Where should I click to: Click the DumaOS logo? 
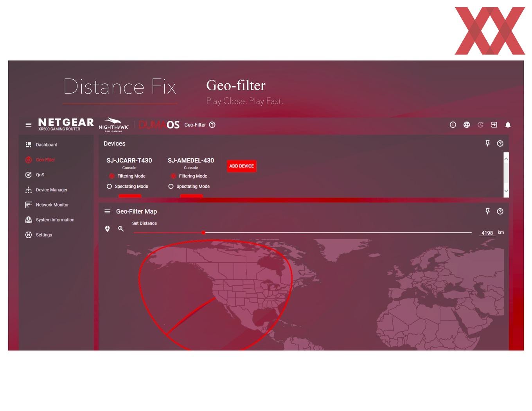(159, 125)
